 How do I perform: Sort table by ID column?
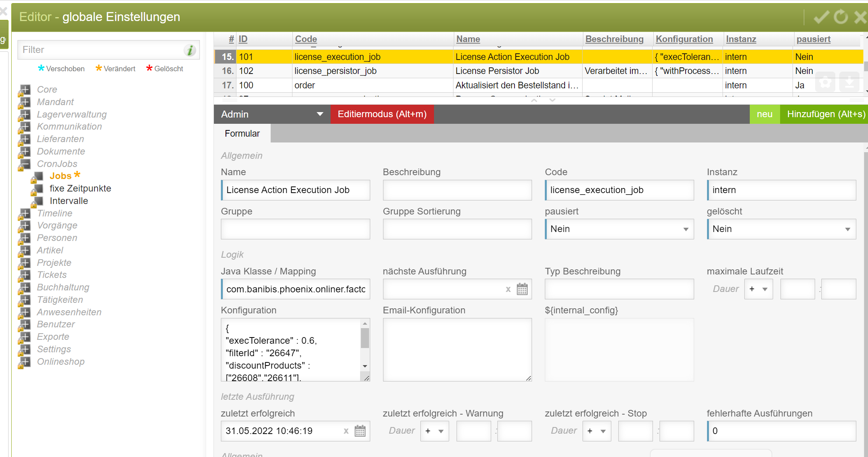(243, 39)
